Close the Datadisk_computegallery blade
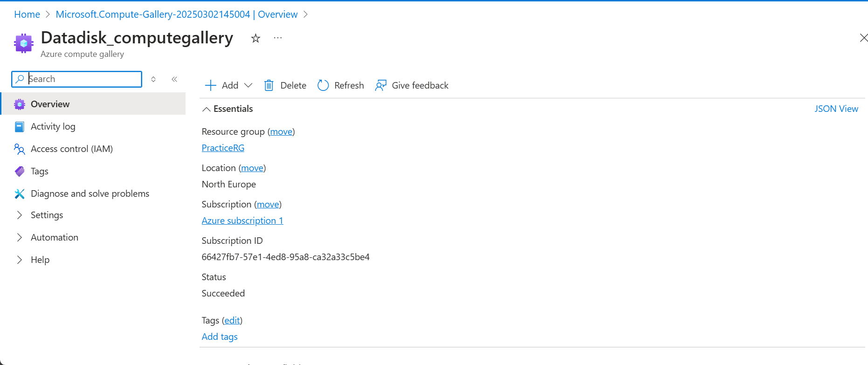868x365 pixels. click(863, 38)
